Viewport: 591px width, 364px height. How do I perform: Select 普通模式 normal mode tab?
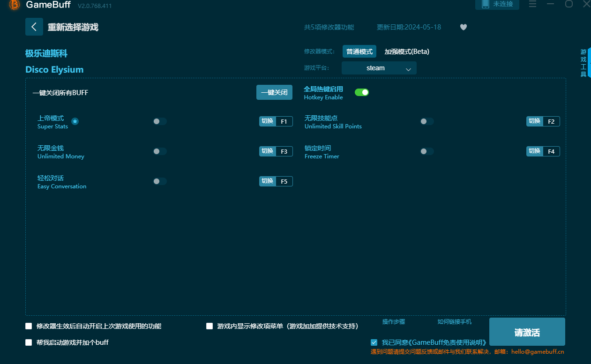click(x=359, y=52)
